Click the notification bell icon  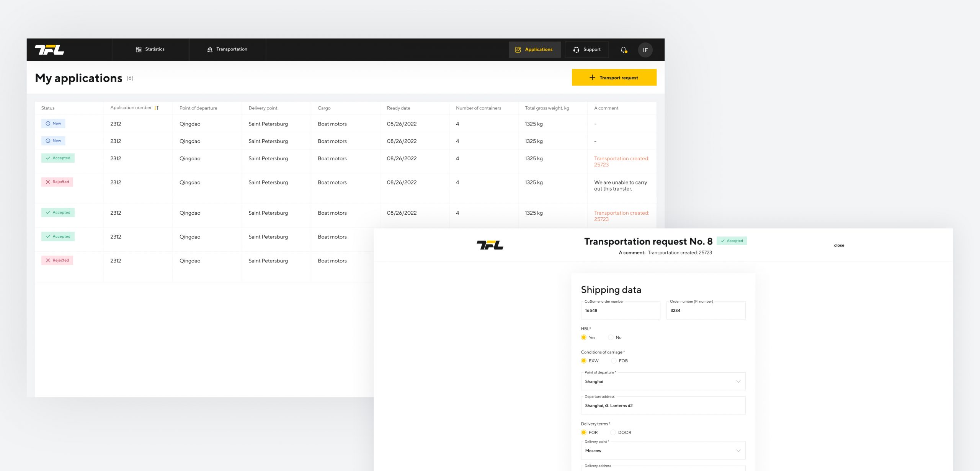click(623, 50)
